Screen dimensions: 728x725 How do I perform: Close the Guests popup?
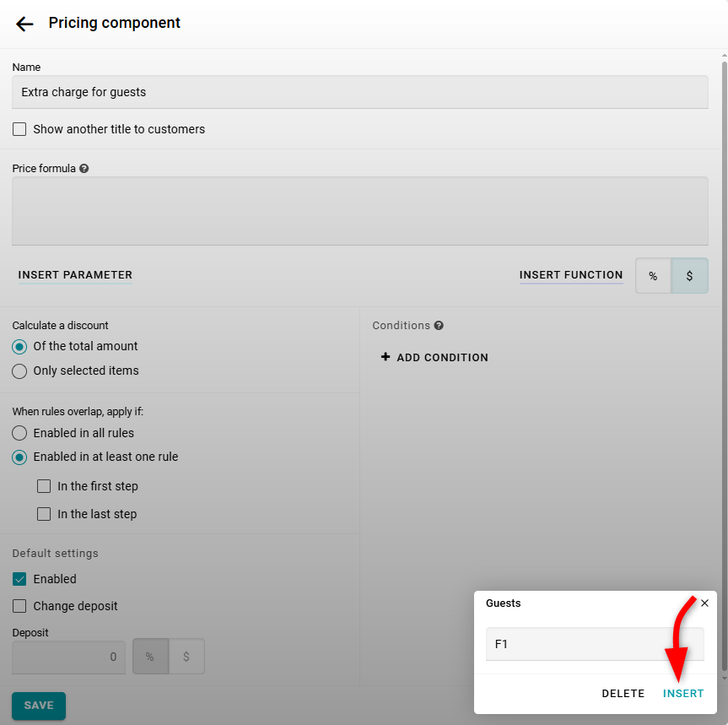tap(704, 603)
